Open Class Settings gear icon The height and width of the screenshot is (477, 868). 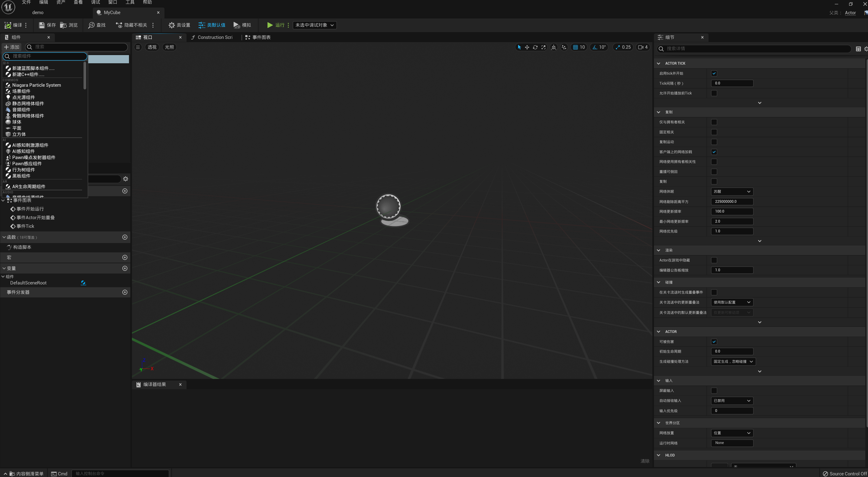(x=172, y=25)
